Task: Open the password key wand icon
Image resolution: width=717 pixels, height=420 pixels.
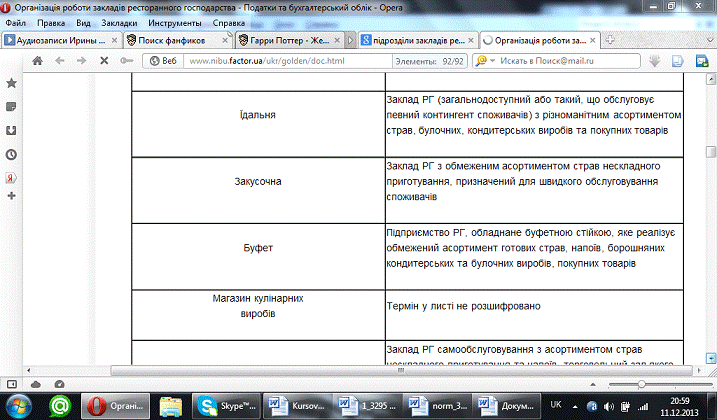Action: coord(127,61)
